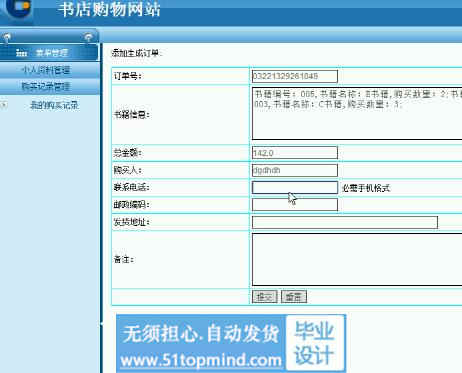462x373 pixels.
Task: Click the 邮政编码 label
Action: click(131, 205)
